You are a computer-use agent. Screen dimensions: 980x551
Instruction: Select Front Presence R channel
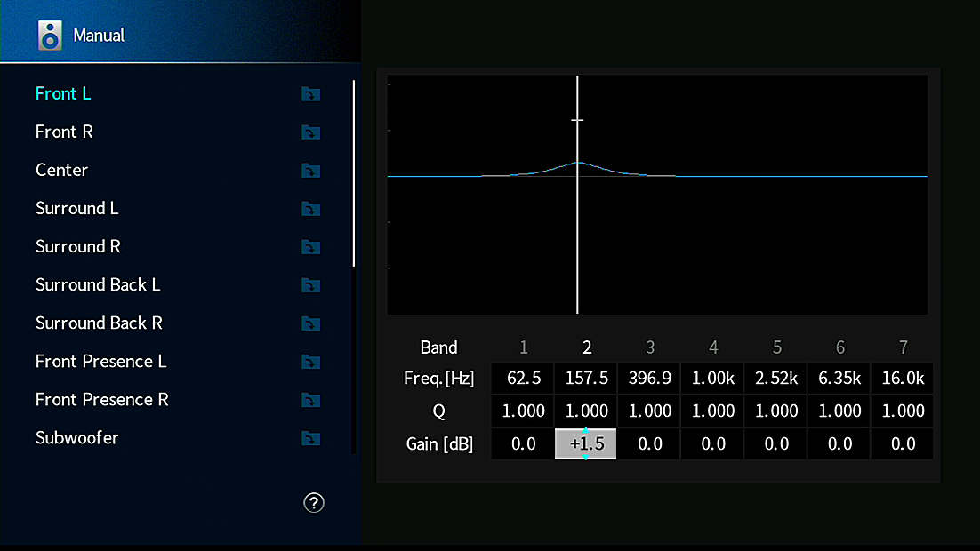tap(101, 399)
